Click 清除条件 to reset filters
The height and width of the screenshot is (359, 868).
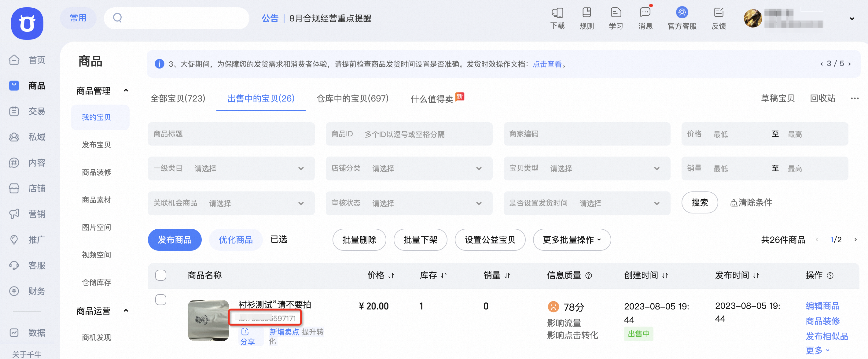click(x=751, y=203)
